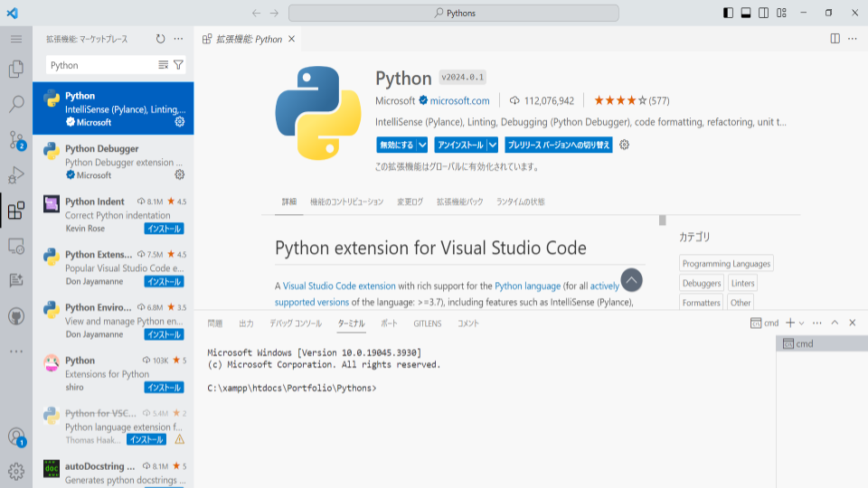
Task: Install Python extension by shiro
Action: pos(164,388)
